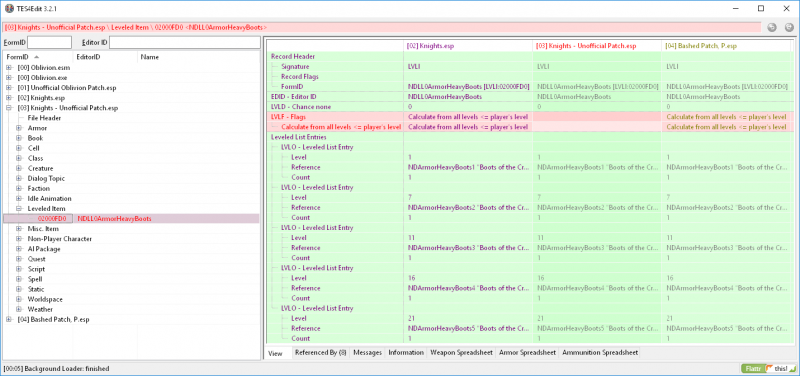800x376 pixels.
Task: Click the LVLF - Flags row label
Action: [288, 117]
